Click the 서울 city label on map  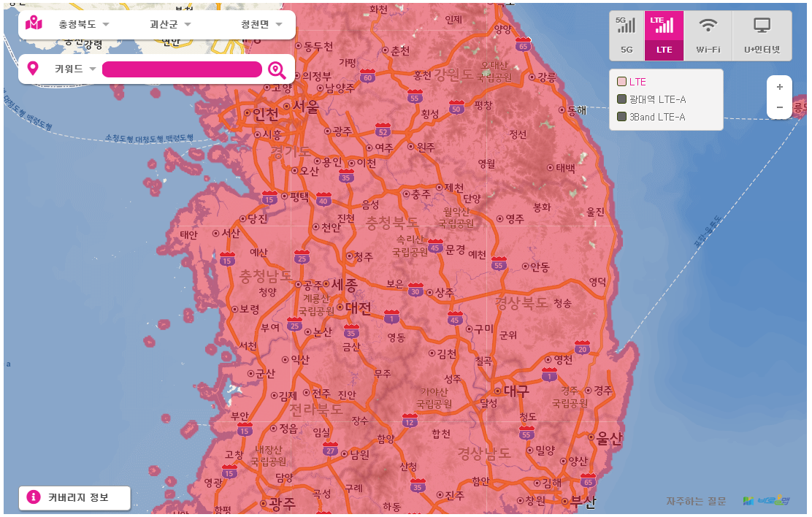click(x=305, y=107)
